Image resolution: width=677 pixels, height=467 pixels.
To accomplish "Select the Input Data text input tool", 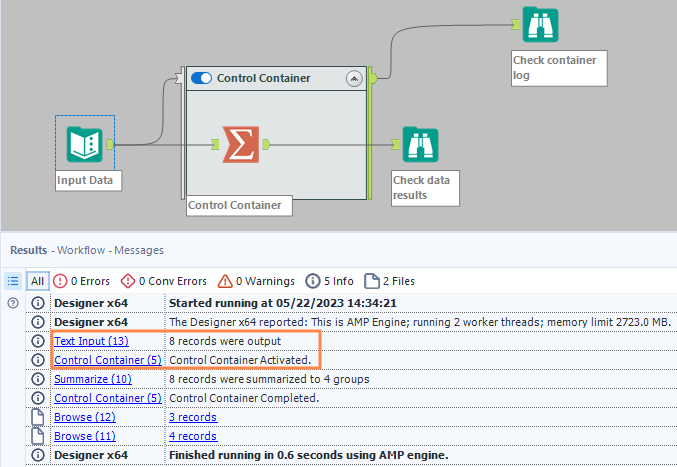I will [x=85, y=143].
